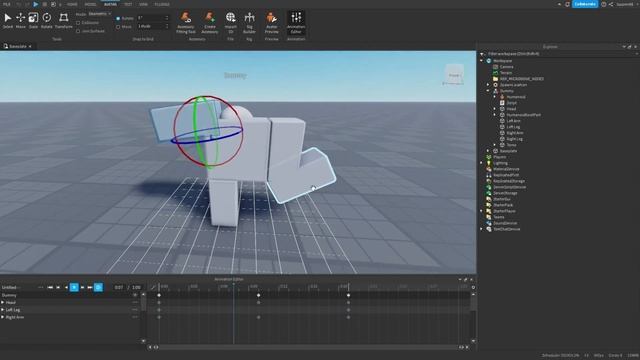Launch the Rig Builder

pyautogui.click(x=249, y=22)
